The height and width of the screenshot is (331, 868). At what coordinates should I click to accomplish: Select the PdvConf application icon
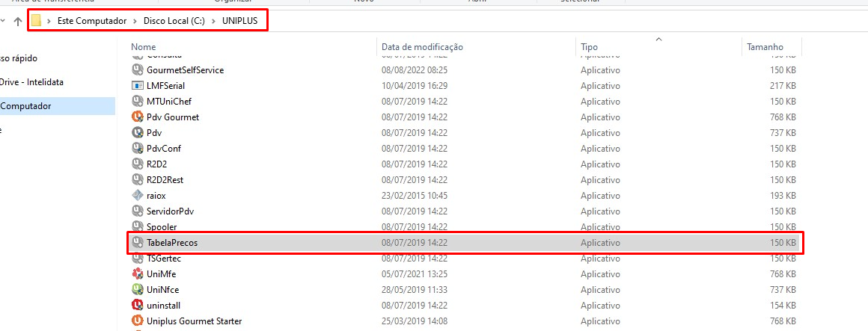(x=137, y=148)
